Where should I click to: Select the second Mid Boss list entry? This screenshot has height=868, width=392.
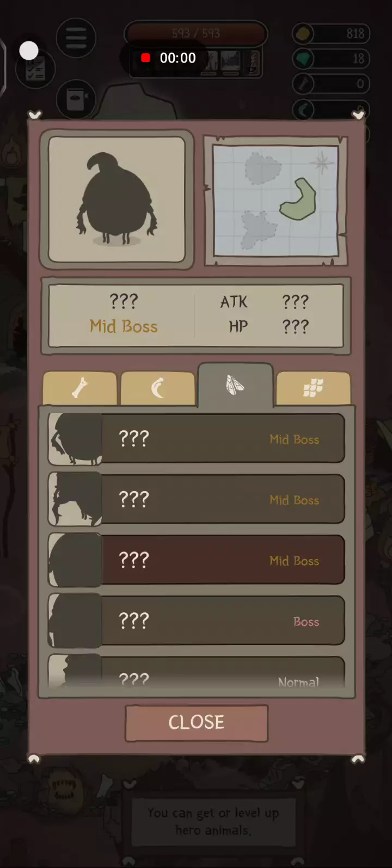196,499
